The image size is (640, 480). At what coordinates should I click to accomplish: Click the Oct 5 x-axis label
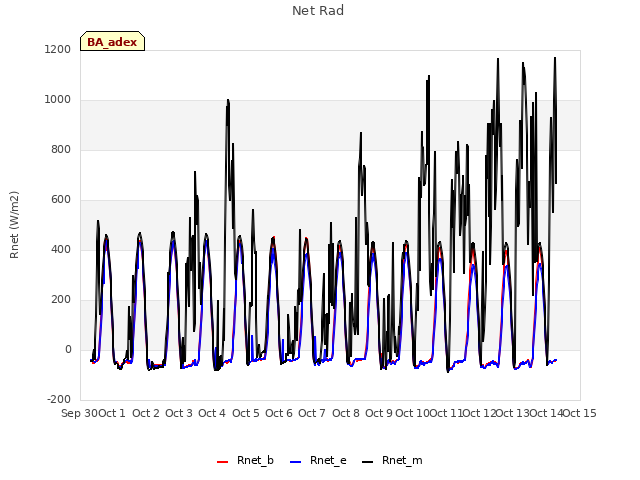[246, 413]
